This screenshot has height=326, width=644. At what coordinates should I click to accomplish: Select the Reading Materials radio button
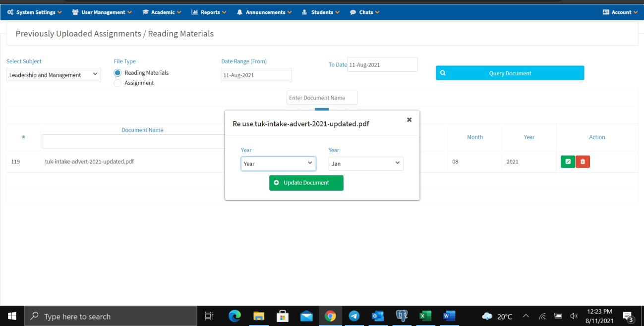click(117, 73)
